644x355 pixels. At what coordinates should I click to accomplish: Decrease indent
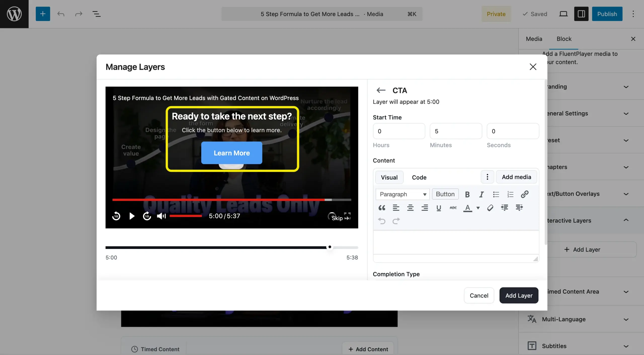click(x=504, y=208)
